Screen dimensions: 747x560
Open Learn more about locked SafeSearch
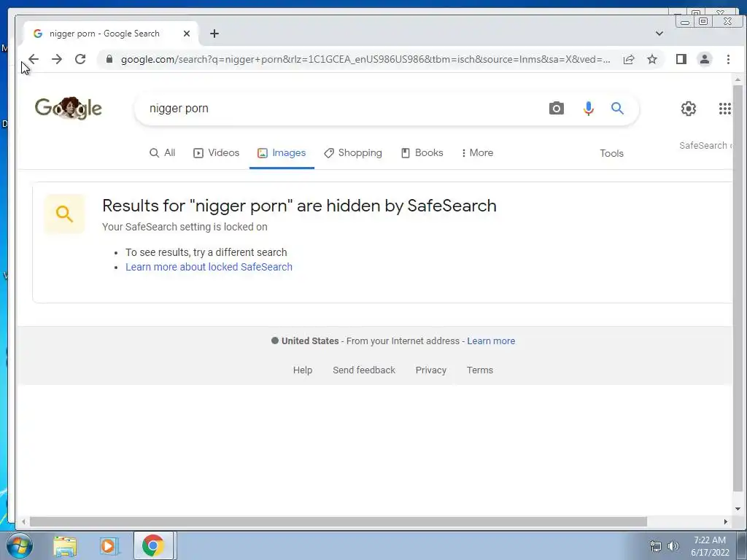209,267
